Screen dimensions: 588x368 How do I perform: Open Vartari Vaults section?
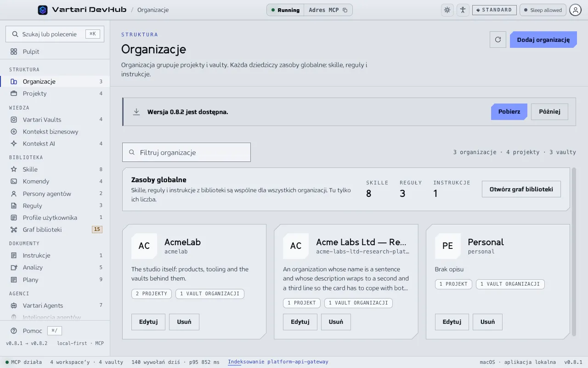click(55, 120)
